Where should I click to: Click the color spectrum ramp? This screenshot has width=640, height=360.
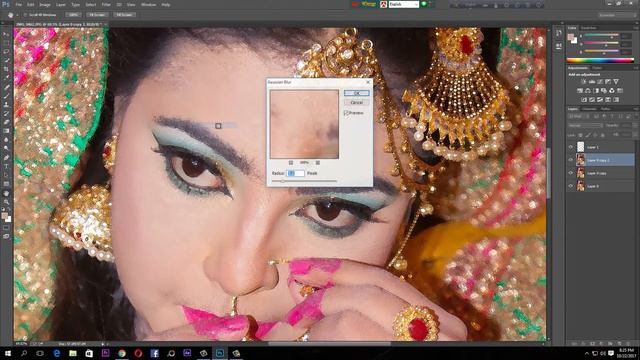(600, 60)
